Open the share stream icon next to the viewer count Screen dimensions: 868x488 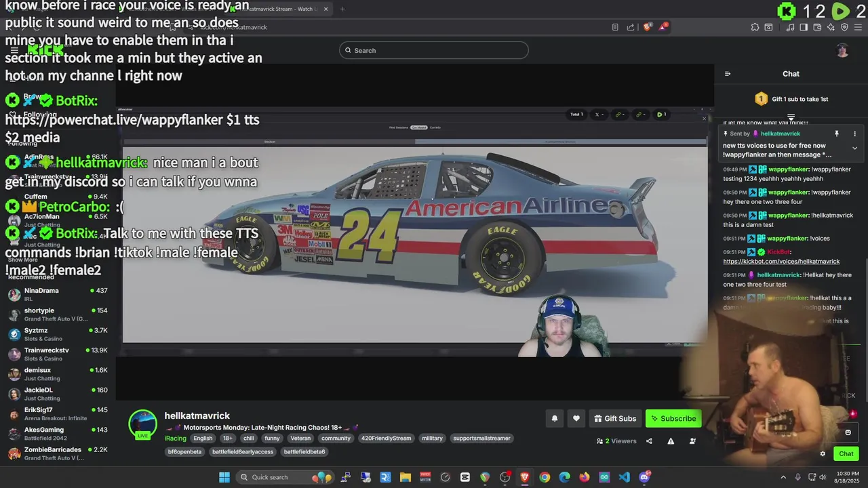point(649,441)
